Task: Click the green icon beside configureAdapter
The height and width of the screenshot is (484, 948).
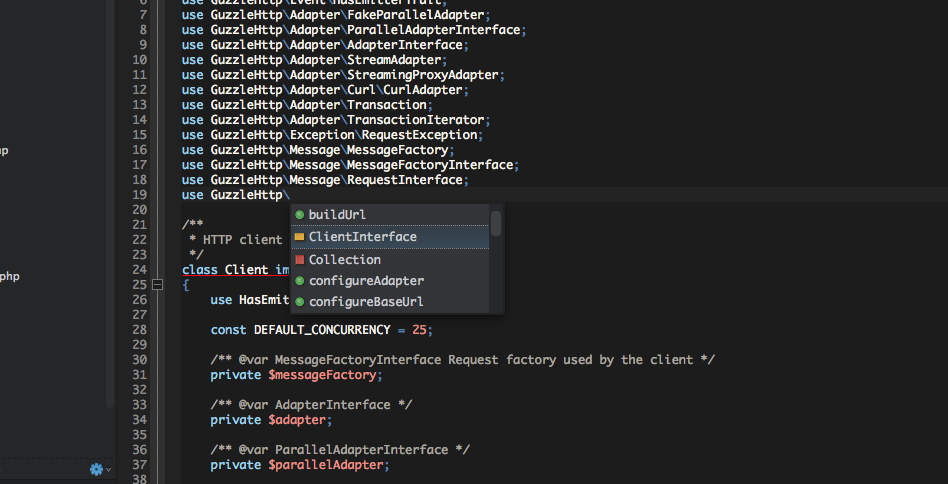Action: pyautogui.click(x=300, y=281)
